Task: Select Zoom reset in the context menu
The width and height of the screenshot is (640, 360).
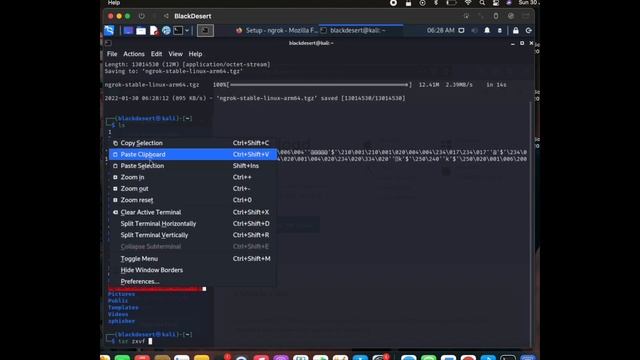Action: point(192,200)
